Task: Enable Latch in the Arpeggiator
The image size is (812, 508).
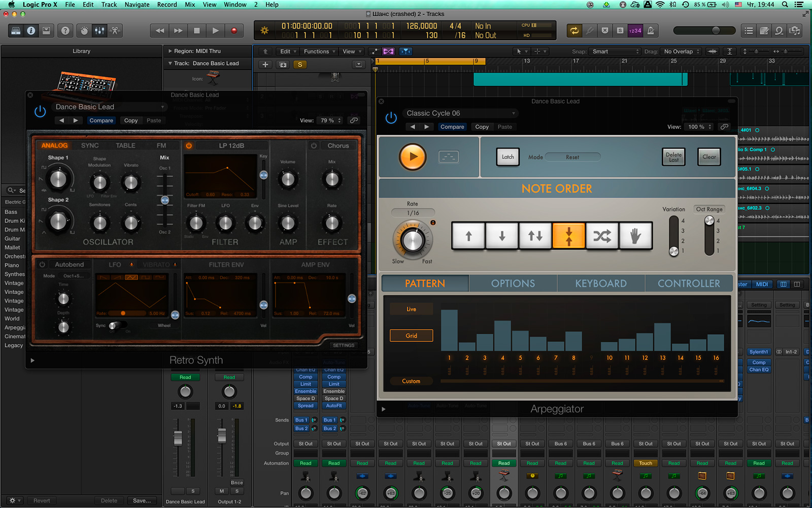Action: [507, 157]
